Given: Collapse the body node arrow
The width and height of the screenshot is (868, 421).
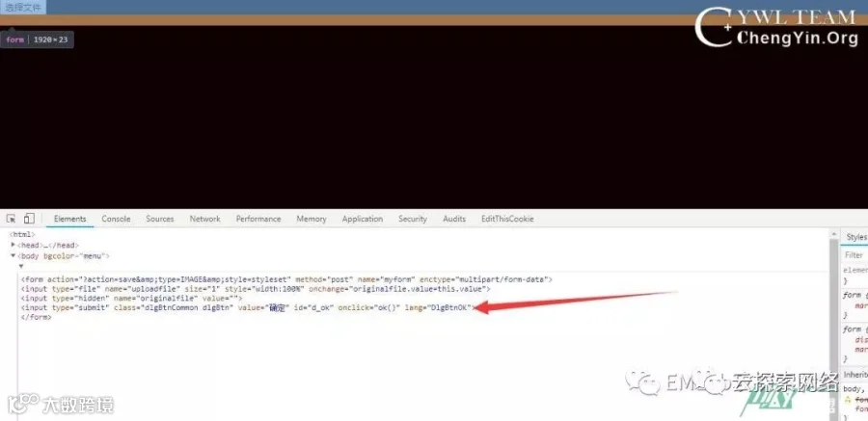Looking at the screenshot, I should pos(14,255).
